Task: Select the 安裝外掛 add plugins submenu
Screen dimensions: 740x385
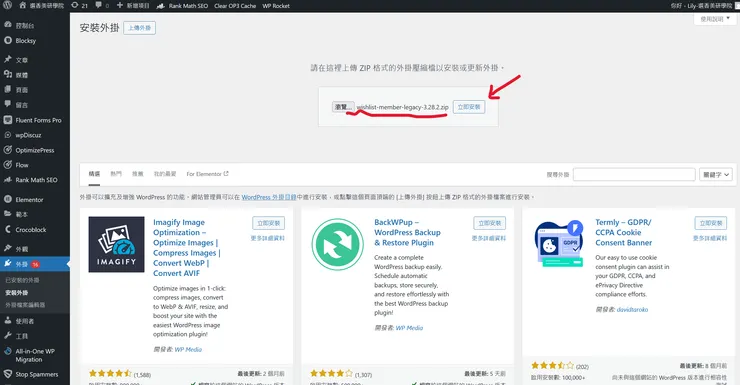Action: (17, 293)
